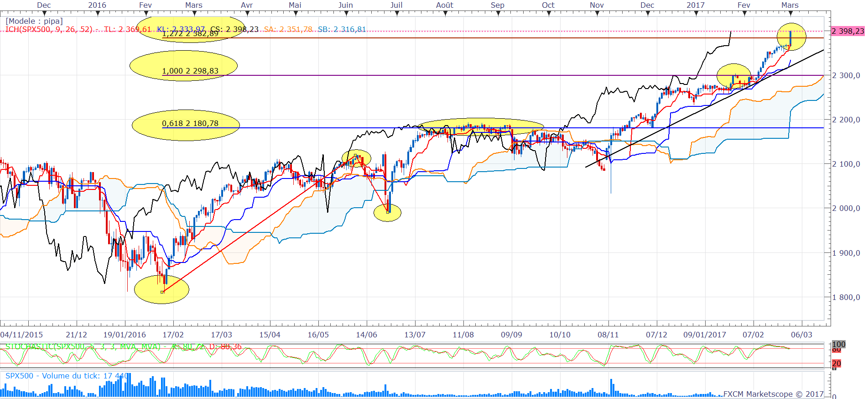Click the FXCM Marketscope copyright text
Viewport: 868px width, 399px height.
773,394
